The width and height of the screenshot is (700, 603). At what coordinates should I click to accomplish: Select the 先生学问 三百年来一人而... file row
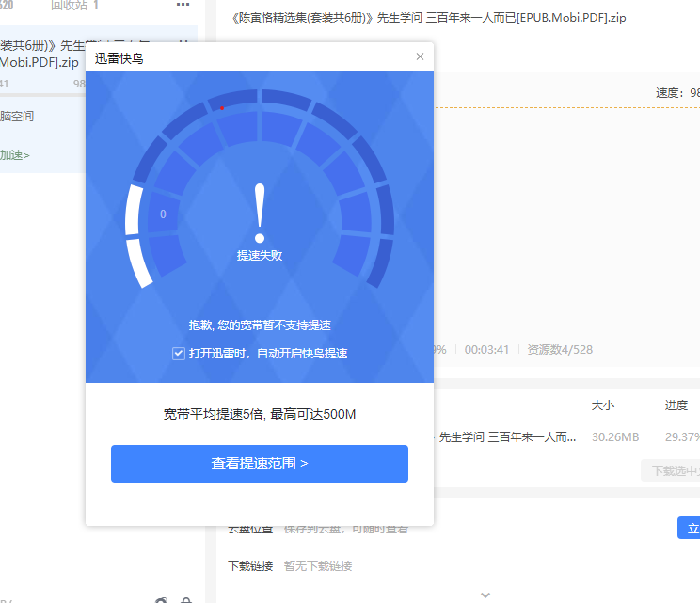click(507, 436)
